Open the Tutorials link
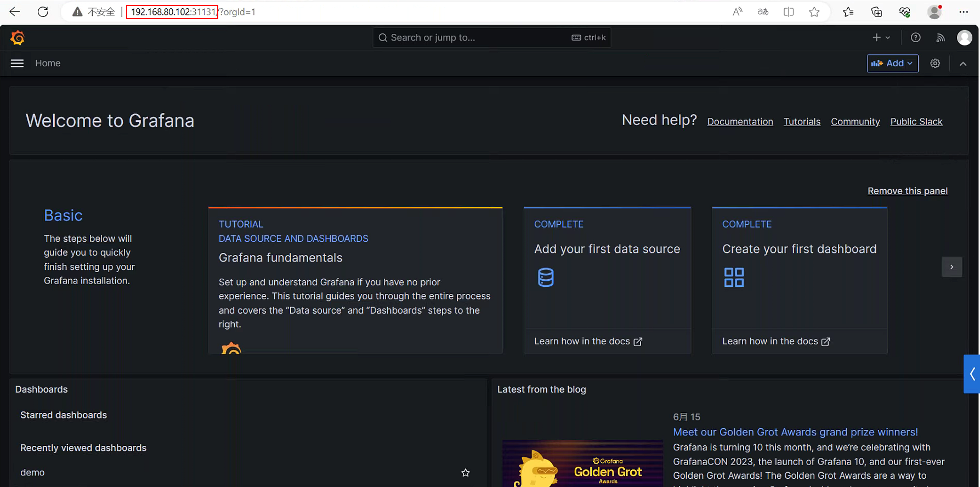The height and width of the screenshot is (487, 980). point(802,122)
